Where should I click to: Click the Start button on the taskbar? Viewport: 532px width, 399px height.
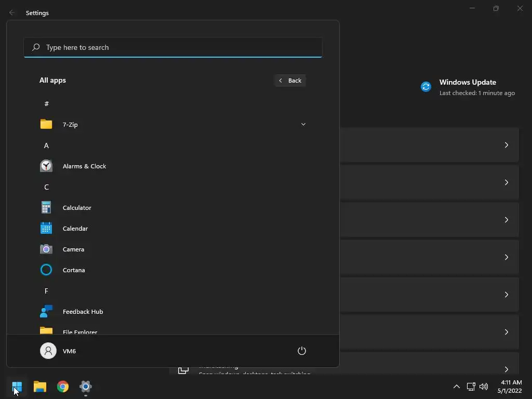pyautogui.click(x=17, y=387)
